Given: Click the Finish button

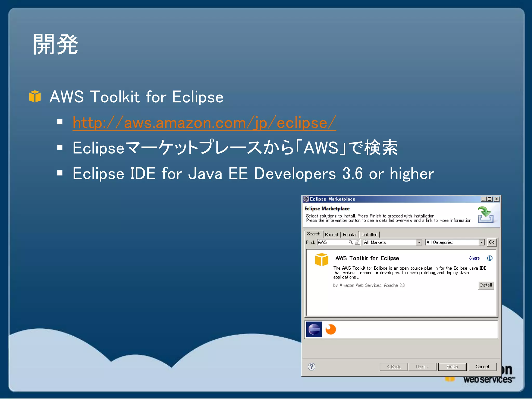Looking at the screenshot, I should coord(452,367).
